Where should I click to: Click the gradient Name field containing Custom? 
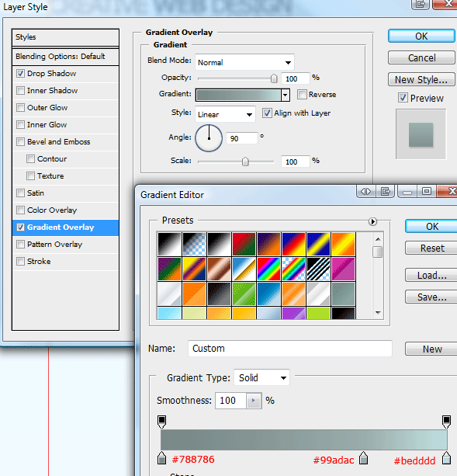click(x=290, y=349)
